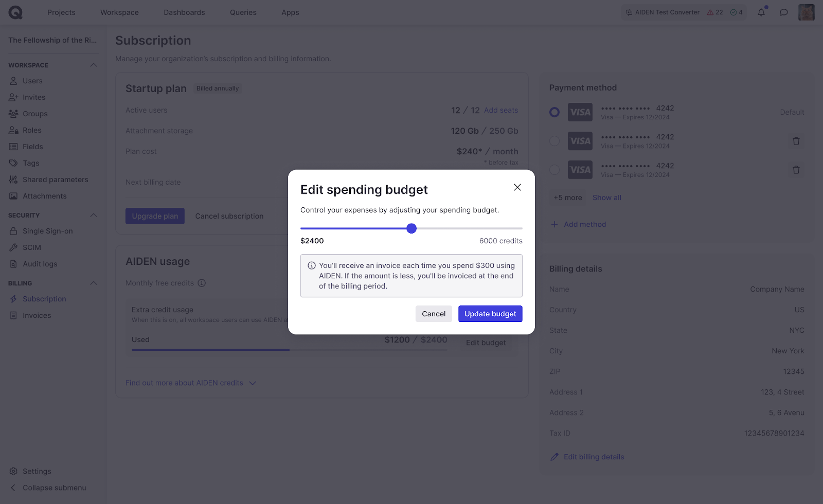Open the Queries section

pos(243,12)
